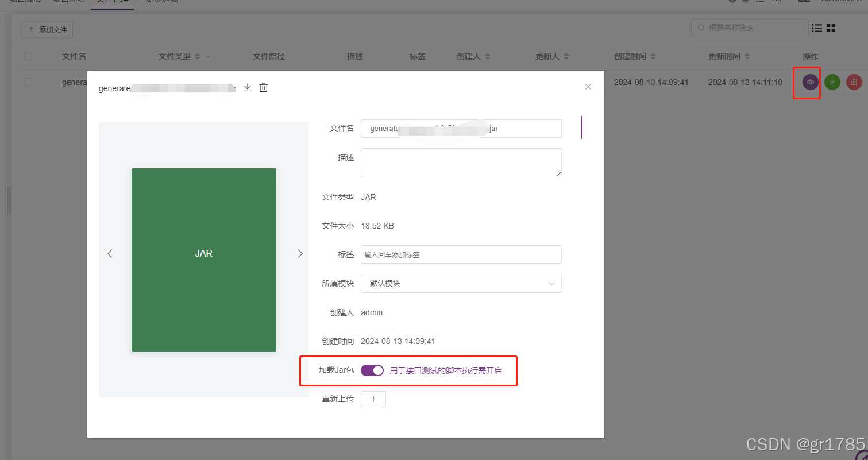Viewport: 868px width, 460px height.
Task: Close the file detail dialog
Action: (588, 87)
